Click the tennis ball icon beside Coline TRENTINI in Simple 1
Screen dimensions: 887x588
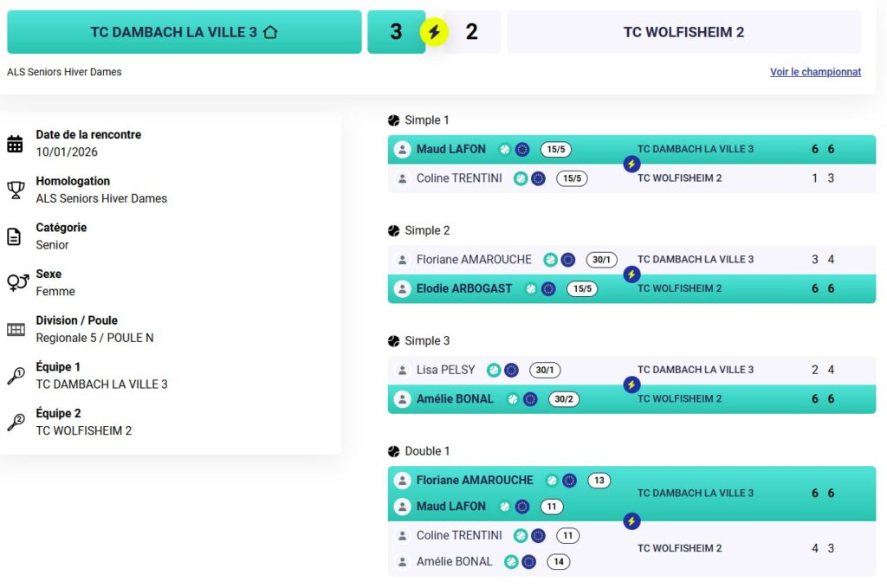coord(521,178)
